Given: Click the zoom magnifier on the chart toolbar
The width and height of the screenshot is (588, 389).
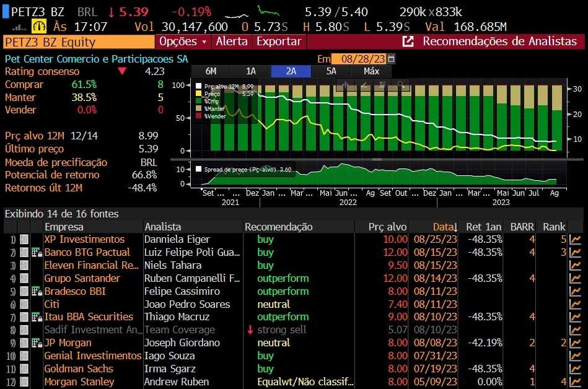Looking at the screenshot, I should tap(401, 85).
